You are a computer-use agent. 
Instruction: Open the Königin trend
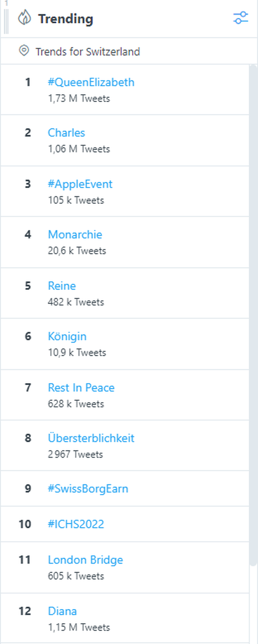(x=67, y=336)
